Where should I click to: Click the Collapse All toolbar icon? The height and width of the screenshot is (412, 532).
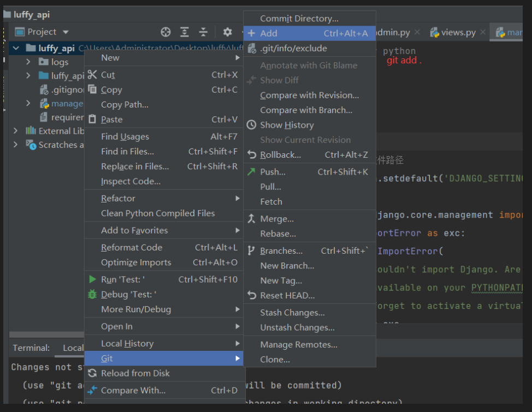coord(203,32)
